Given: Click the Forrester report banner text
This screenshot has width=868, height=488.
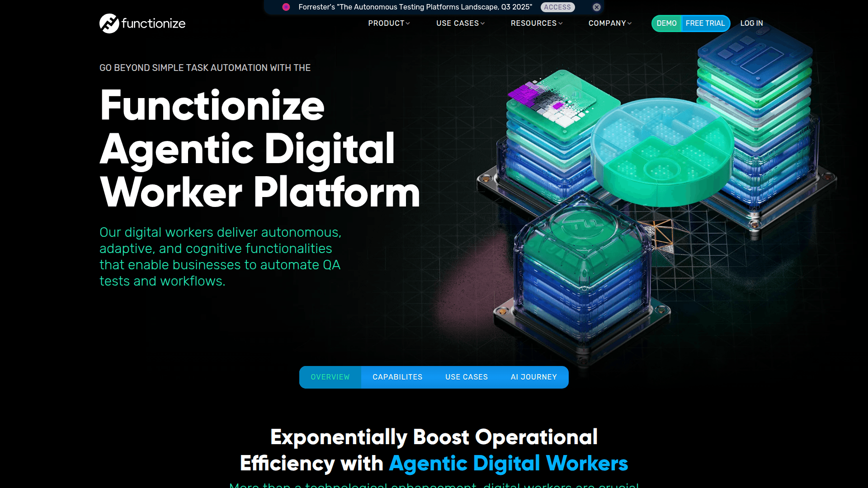Looking at the screenshot, I should [415, 7].
